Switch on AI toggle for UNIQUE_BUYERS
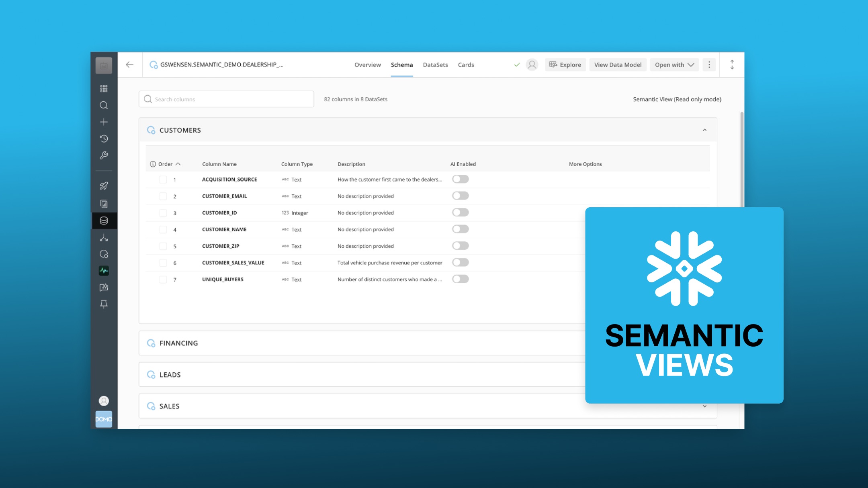868x488 pixels. point(461,279)
